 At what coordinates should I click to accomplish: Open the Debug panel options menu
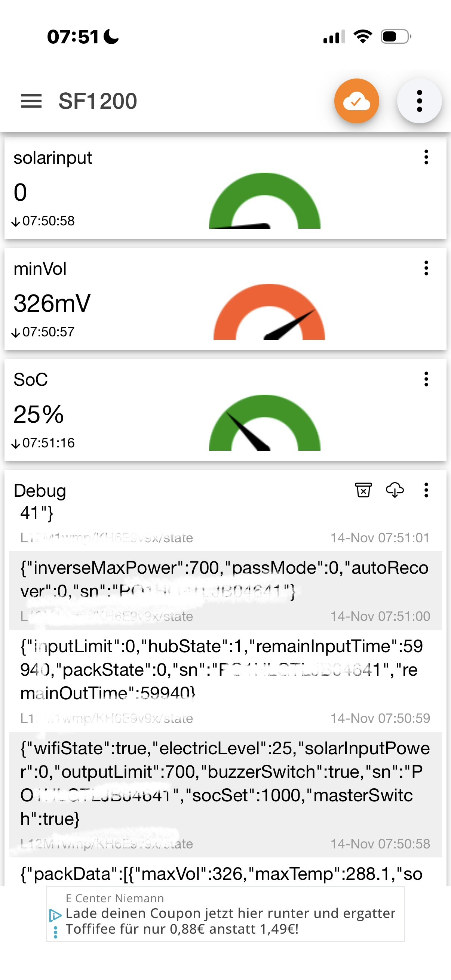[426, 490]
